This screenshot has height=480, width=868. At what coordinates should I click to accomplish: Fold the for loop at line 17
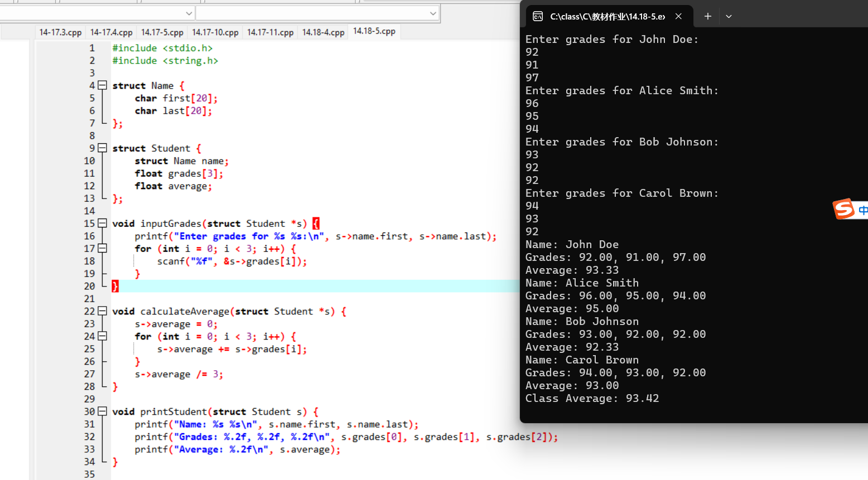(102, 249)
